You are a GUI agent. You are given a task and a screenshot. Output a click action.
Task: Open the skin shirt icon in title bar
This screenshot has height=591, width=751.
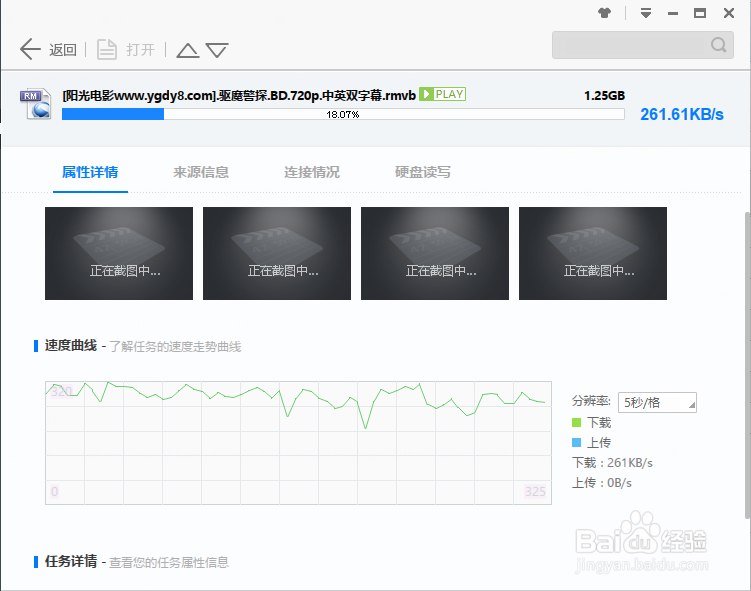[x=604, y=13]
